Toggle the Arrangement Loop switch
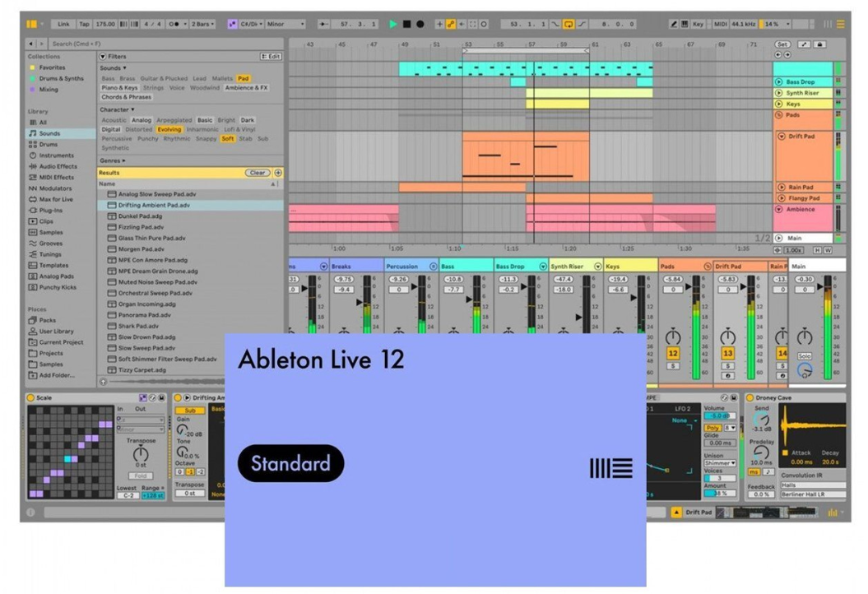Screen dimensions: 868x594 pos(568,25)
